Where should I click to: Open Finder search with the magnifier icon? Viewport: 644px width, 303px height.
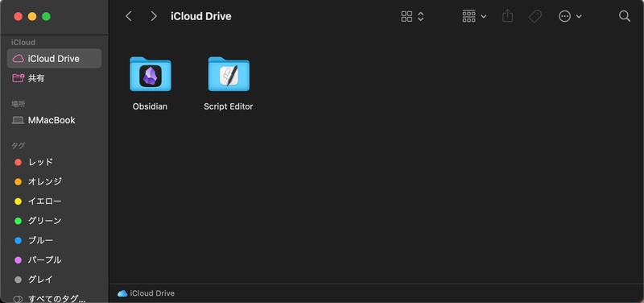625,16
